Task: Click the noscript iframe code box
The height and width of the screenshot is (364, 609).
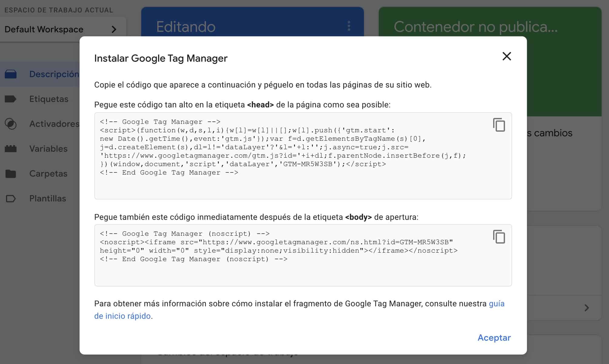Action: (303, 255)
